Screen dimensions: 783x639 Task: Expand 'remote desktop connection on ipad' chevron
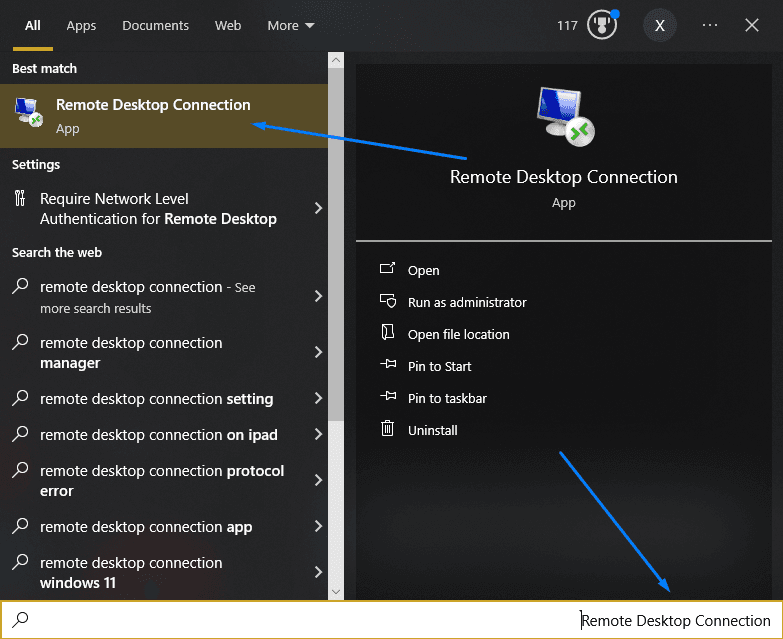click(318, 434)
